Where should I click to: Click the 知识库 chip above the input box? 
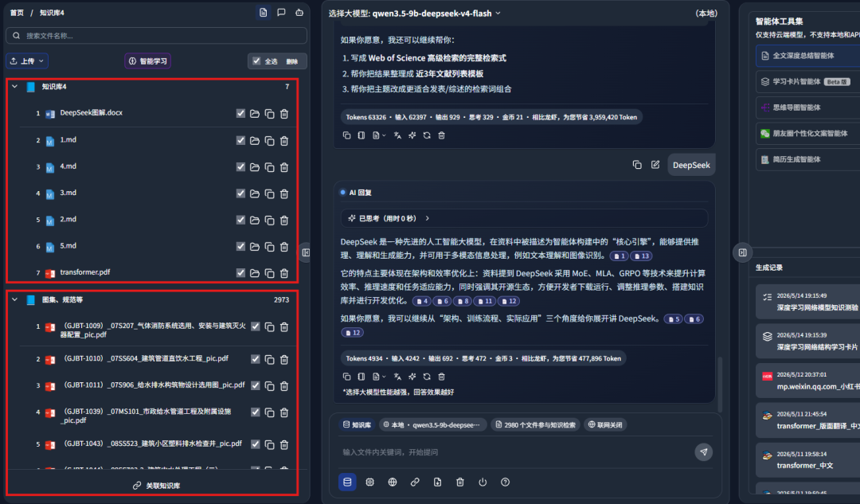(x=357, y=424)
